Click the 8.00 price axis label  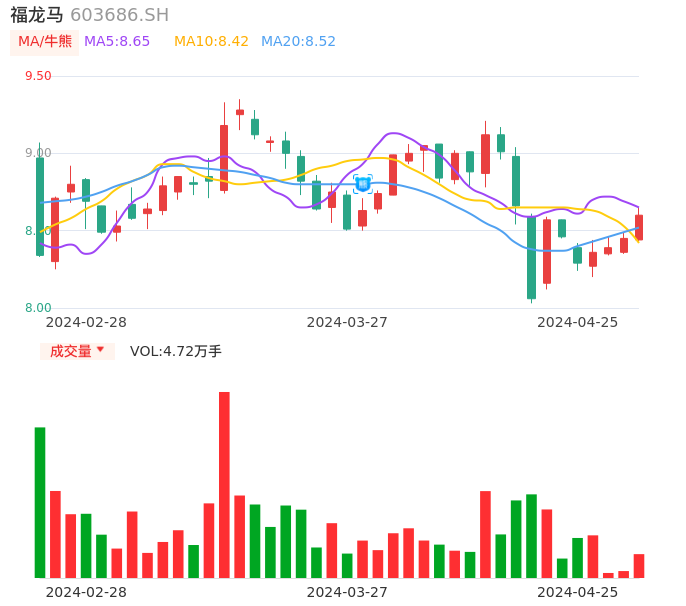coord(38,308)
